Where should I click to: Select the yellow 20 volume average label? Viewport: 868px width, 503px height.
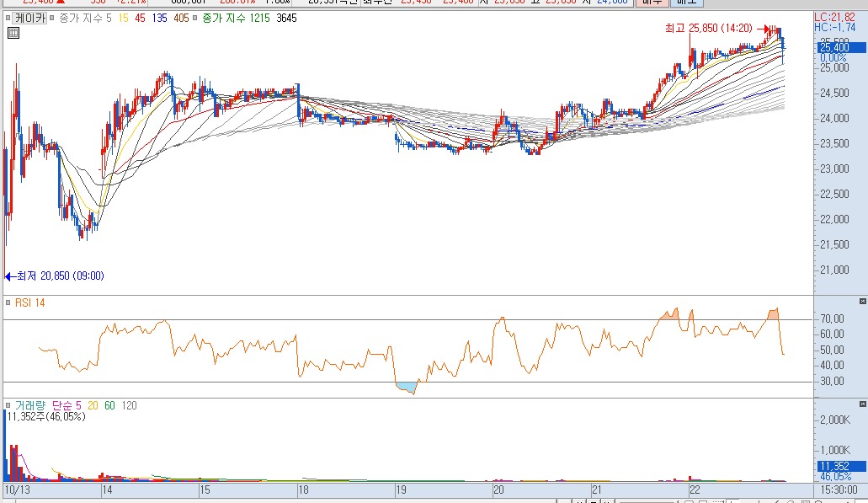[x=93, y=405]
